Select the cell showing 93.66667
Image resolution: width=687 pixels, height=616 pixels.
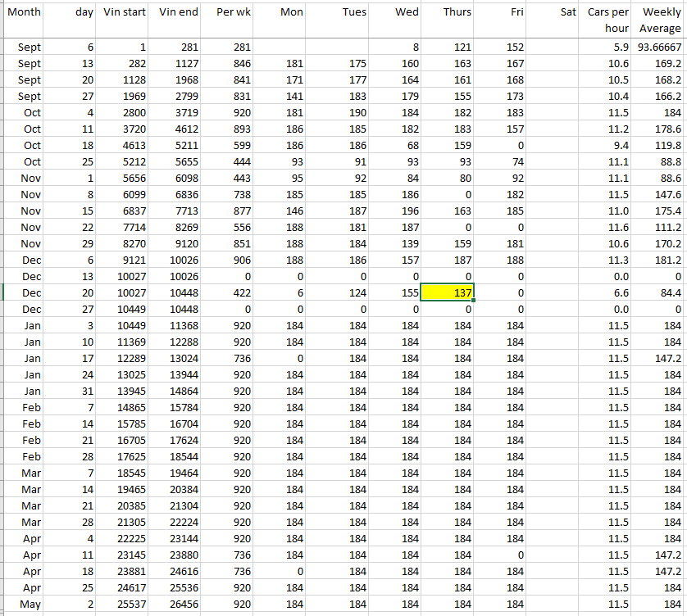[x=660, y=47]
